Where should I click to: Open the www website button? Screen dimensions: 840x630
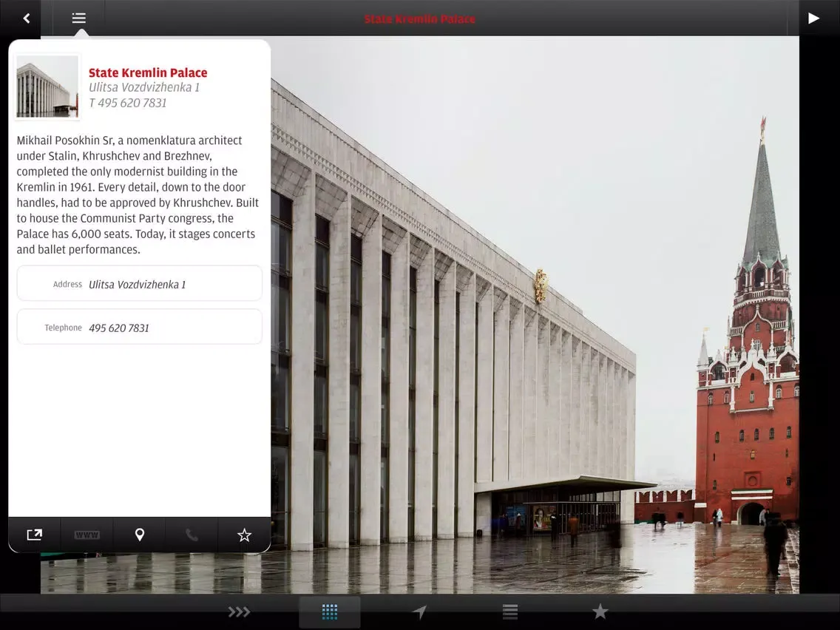(x=87, y=535)
